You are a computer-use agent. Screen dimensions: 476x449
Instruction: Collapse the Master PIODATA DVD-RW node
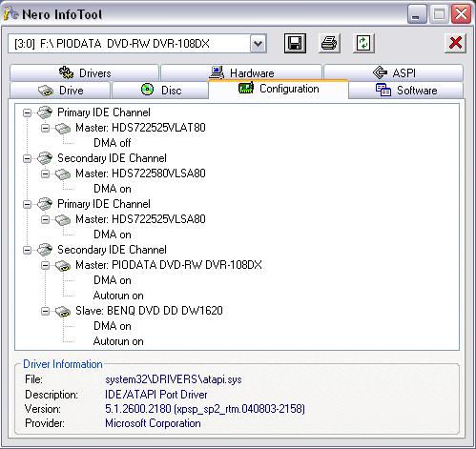[46, 265]
